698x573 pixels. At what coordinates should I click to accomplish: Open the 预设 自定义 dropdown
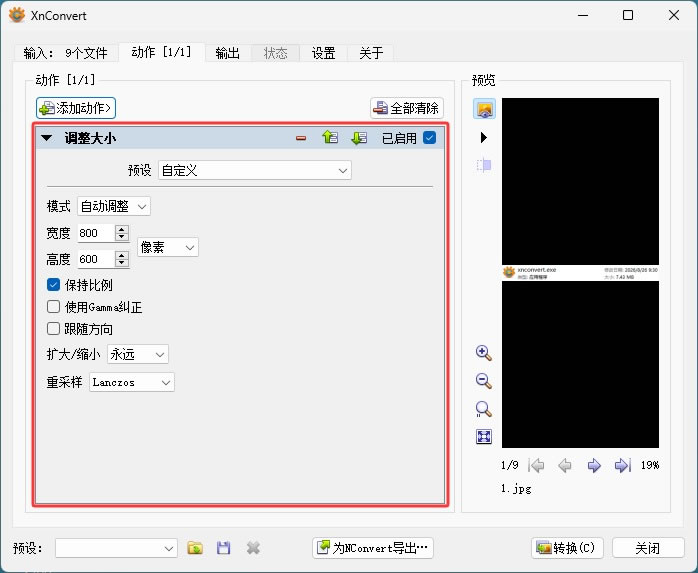(255, 170)
